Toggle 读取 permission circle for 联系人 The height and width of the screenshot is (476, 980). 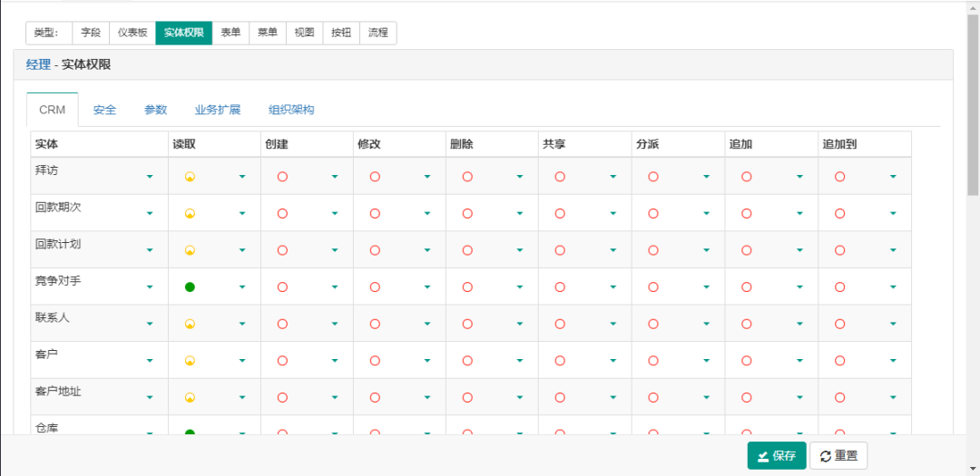(x=190, y=325)
